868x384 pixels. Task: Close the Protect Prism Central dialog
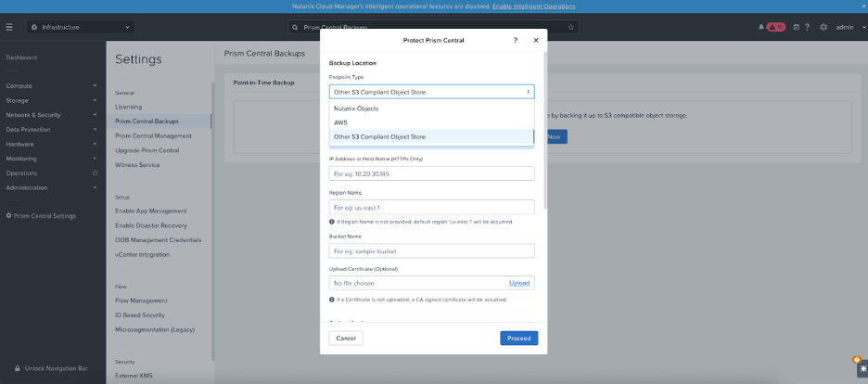(x=535, y=41)
